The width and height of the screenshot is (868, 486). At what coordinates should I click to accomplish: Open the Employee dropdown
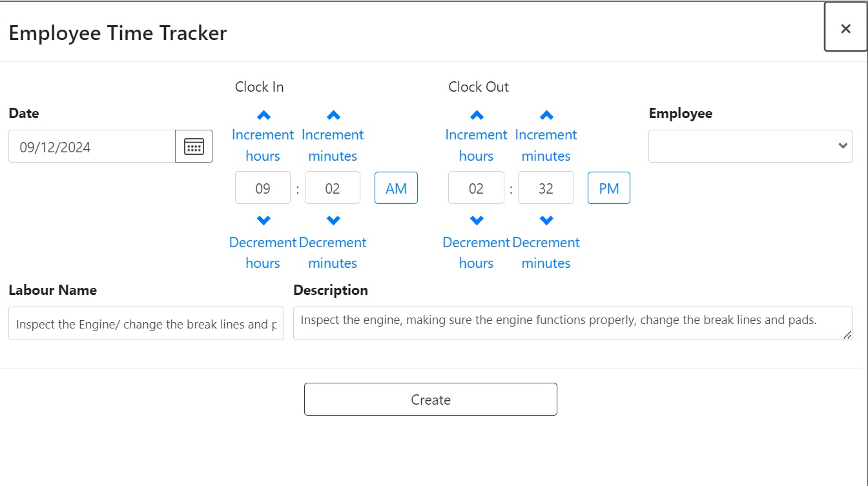tap(750, 146)
